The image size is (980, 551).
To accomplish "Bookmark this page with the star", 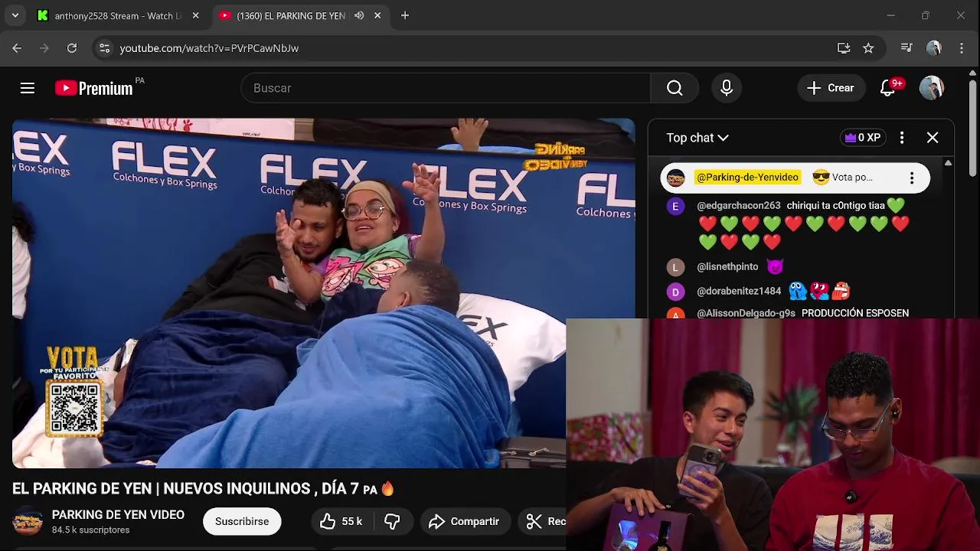I will pyautogui.click(x=868, y=47).
